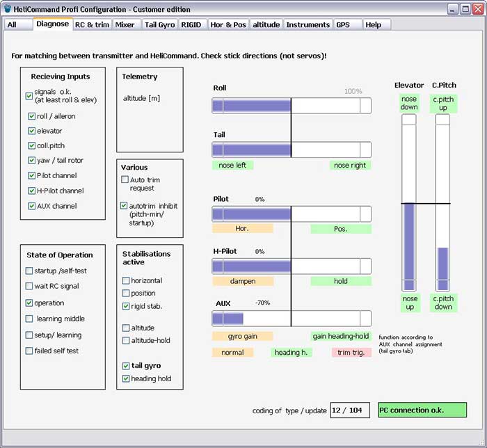Click the gyro gain label

[x=243, y=336]
